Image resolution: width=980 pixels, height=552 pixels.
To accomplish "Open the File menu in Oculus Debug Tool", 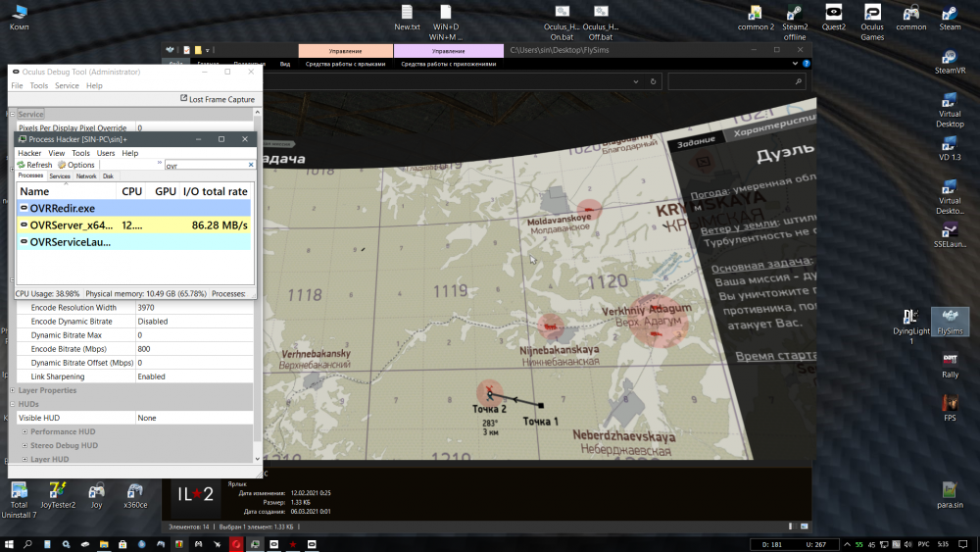I will click(17, 85).
